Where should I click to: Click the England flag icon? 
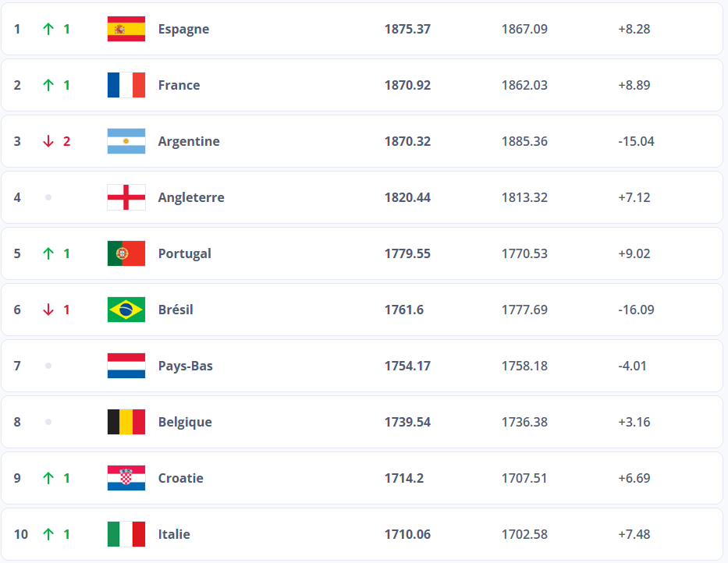pos(126,197)
